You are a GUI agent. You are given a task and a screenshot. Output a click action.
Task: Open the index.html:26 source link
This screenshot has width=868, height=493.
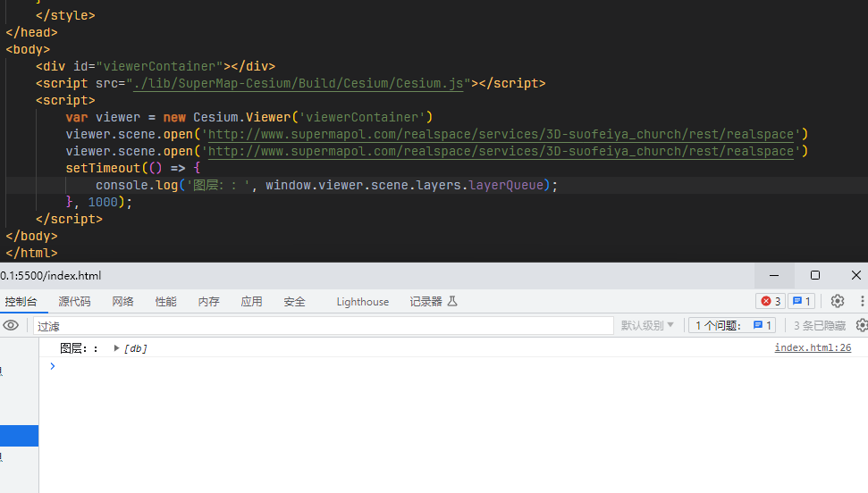click(813, 347)
